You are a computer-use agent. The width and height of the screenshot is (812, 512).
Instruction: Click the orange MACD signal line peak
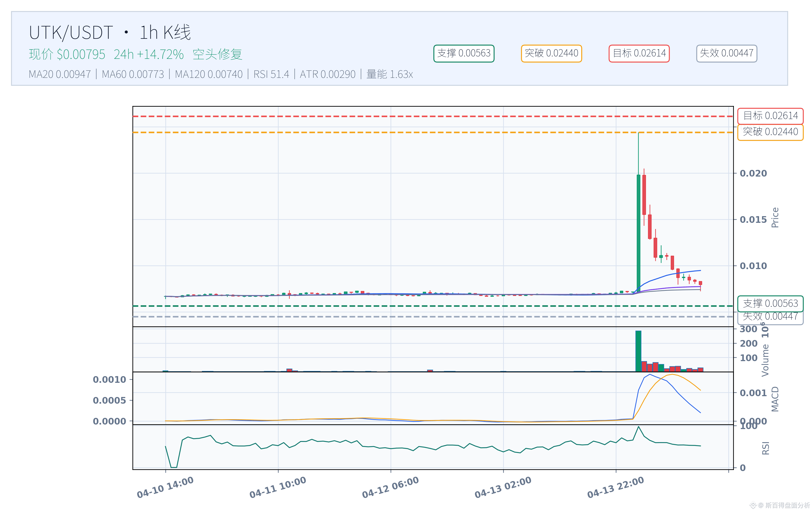coord(672,375)
